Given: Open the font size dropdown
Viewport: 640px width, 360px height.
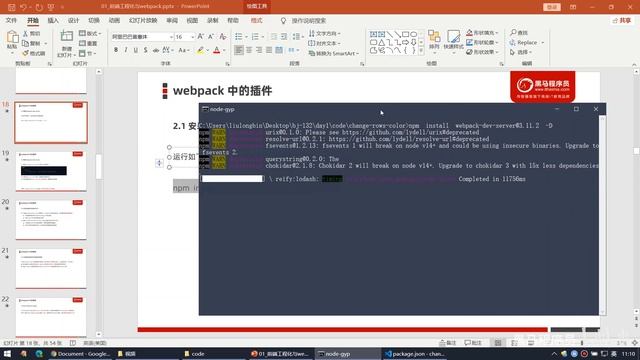Looking at the screenshot, I should pyautogui.click(x=192, y=37).
